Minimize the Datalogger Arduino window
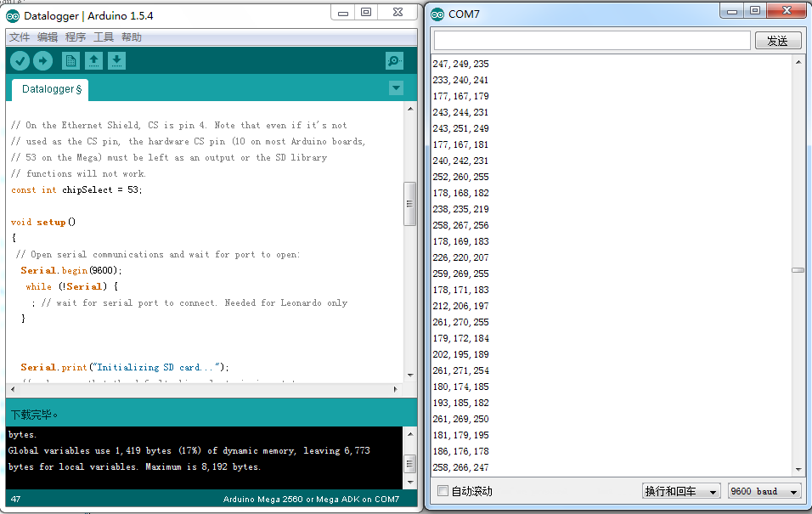Screen dimensions: 812x514 coord(343,13)
